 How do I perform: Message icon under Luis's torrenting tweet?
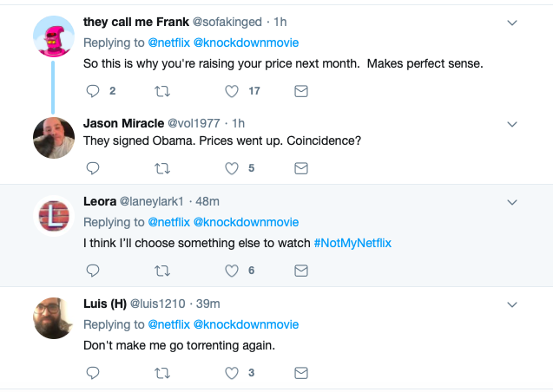tap(301, 374)
